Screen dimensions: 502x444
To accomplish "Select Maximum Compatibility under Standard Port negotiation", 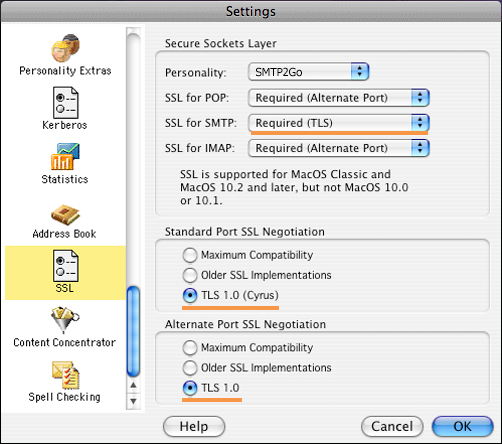I will (x=190, y=255).
